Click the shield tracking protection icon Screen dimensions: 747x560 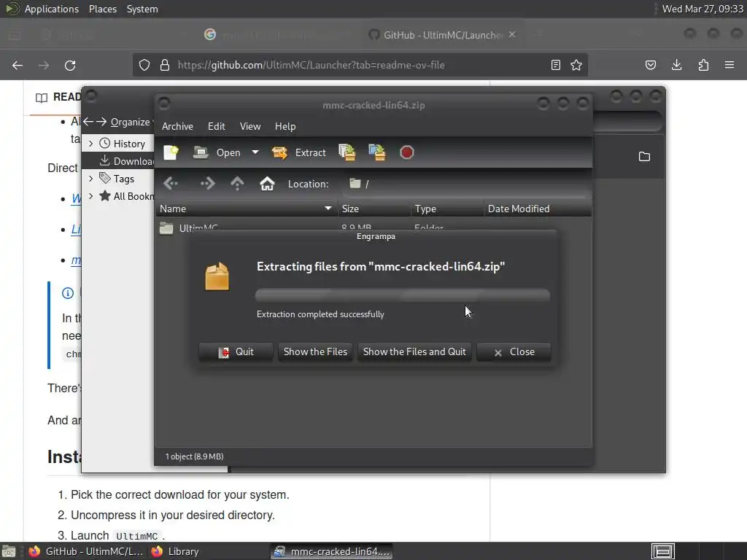click(x=144, y=65)
